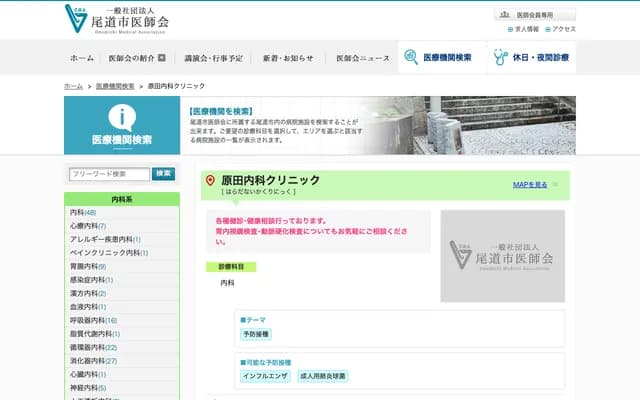Click the info bubble icon in banner

(x=122, y=118)
